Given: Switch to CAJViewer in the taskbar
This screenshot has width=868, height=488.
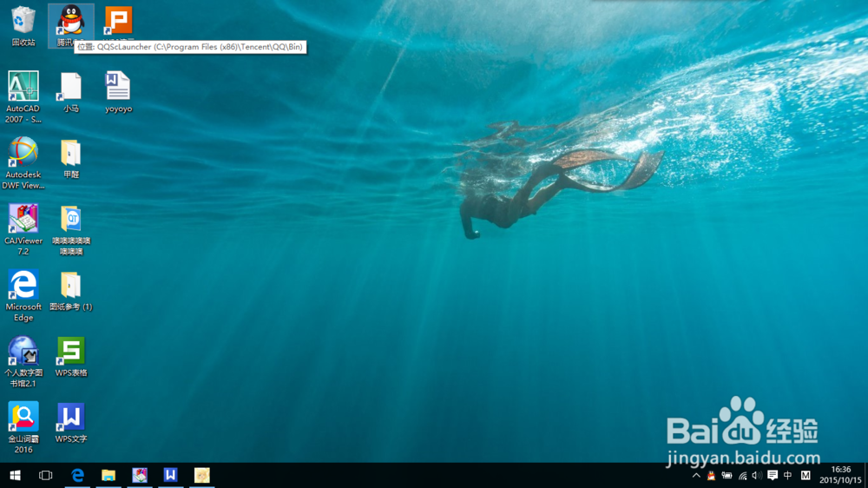Looking at the screenshot, I should pyautogui.click(x=140, y=475).
